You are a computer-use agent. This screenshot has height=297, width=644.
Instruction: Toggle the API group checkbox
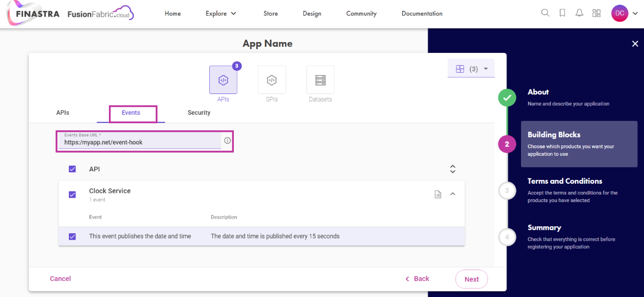72,169
